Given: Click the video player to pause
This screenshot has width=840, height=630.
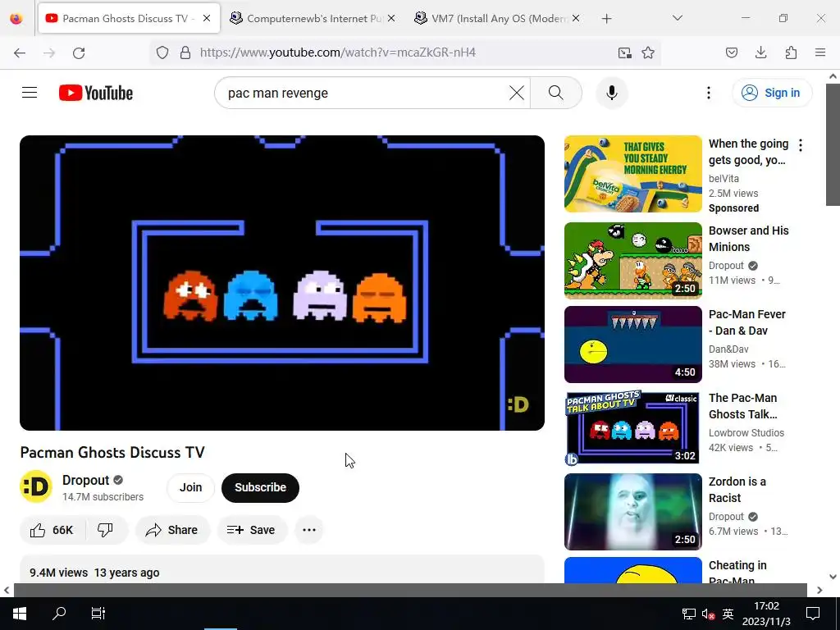Looking at the screenshot, I should coord(282,283).
